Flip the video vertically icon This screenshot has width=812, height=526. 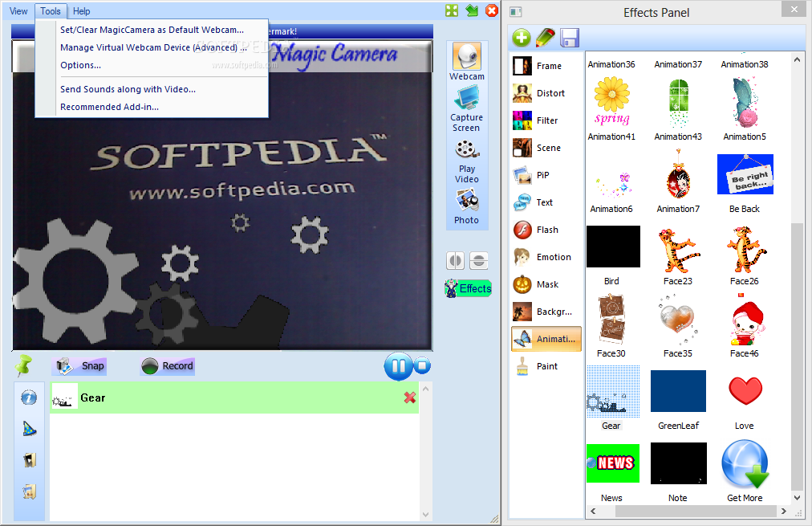479,261
